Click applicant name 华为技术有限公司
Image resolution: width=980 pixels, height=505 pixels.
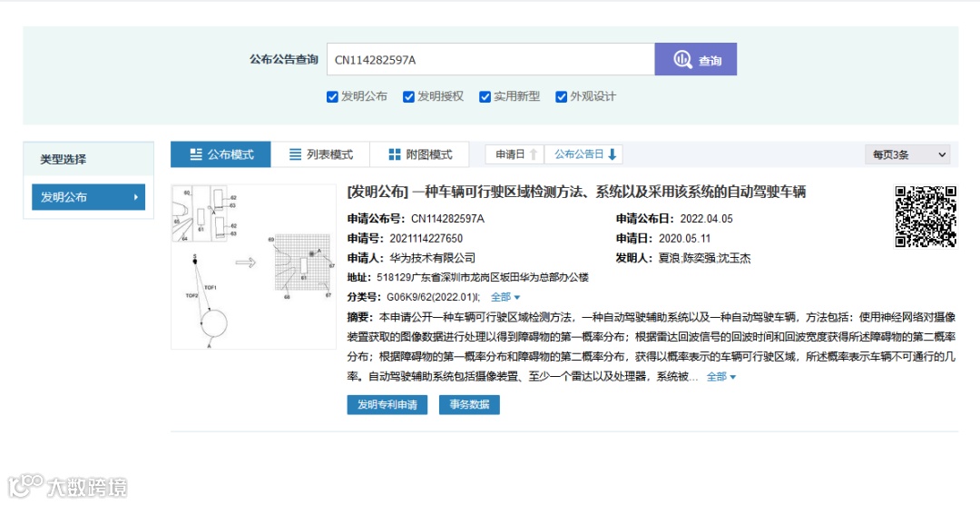(433, 258)
